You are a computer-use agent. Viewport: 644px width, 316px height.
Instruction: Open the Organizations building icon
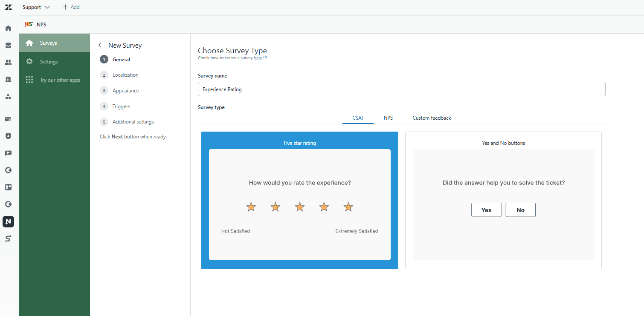[8, 79]
